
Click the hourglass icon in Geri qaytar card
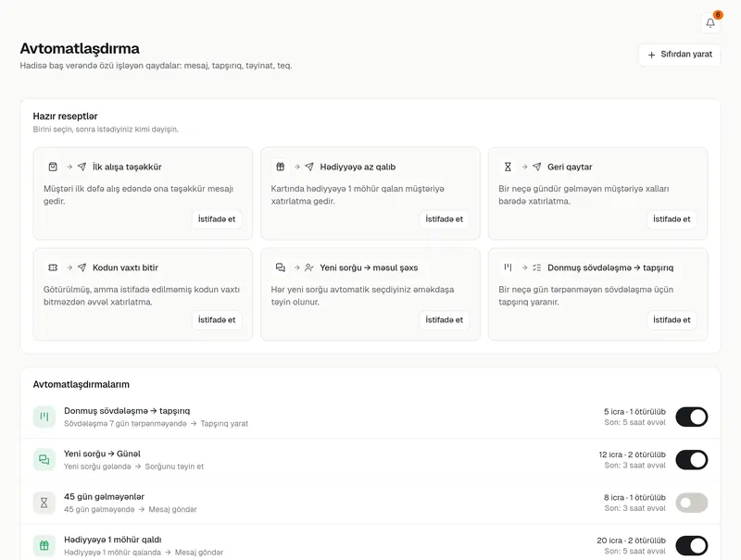coord(508,167)
